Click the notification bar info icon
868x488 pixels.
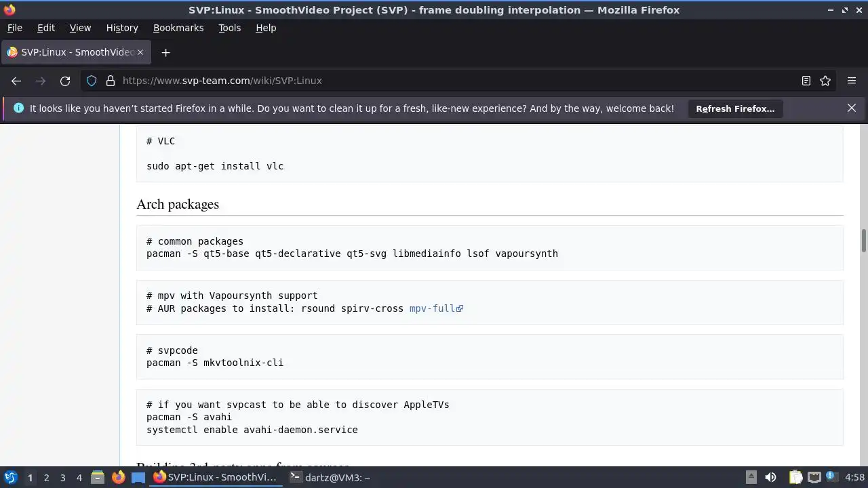[x=18, y=108]
